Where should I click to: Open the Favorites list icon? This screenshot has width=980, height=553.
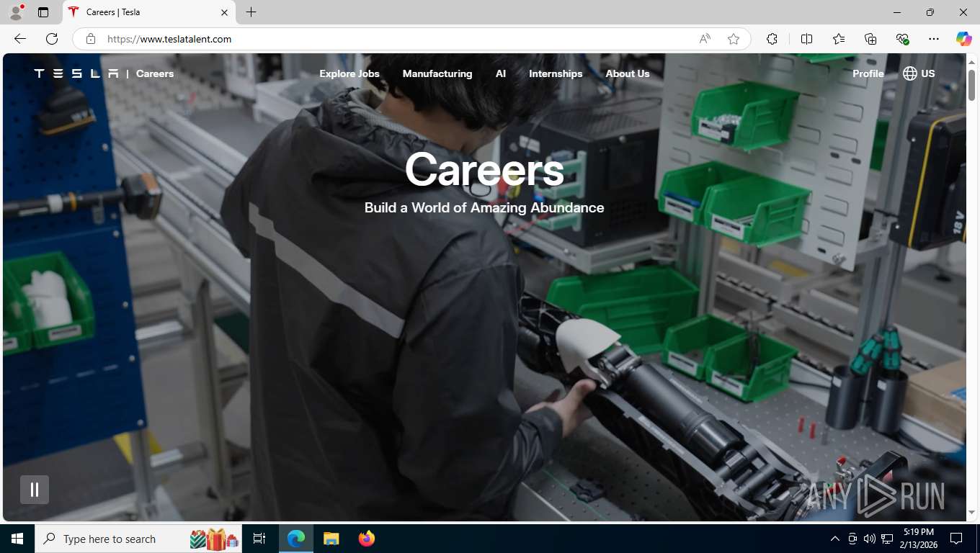839,39
